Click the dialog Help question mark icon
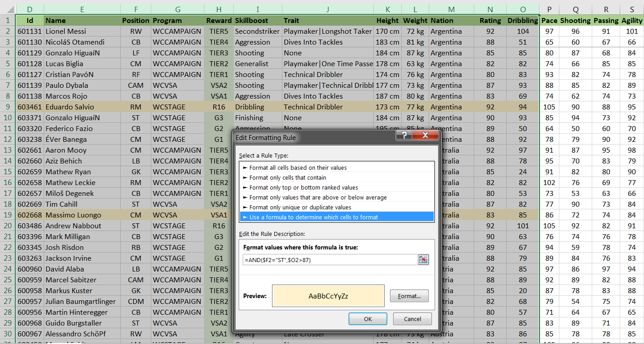 tap(404, 136)
